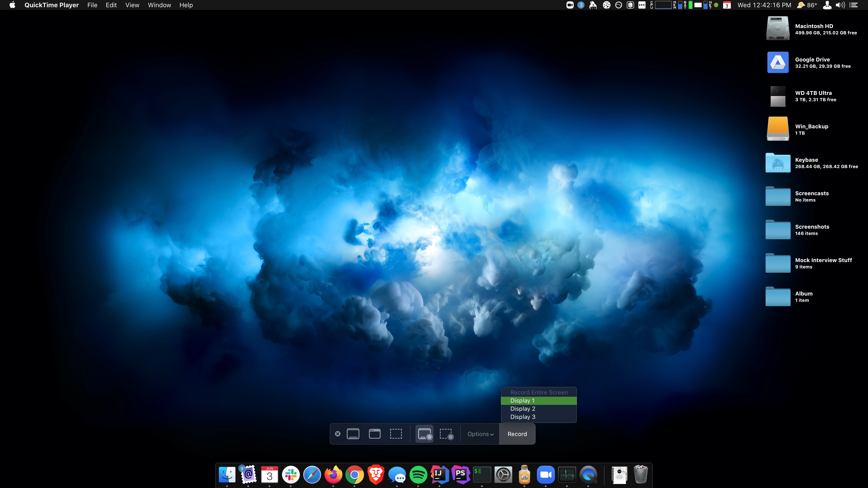Open the Window menu

pyautogui.click(x=159, y=5)
